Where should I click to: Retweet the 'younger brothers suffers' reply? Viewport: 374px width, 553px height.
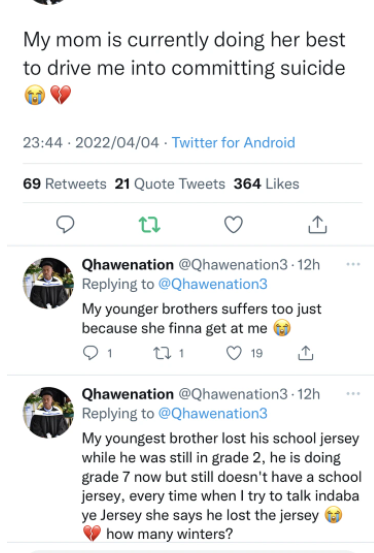tap(163, 353)
